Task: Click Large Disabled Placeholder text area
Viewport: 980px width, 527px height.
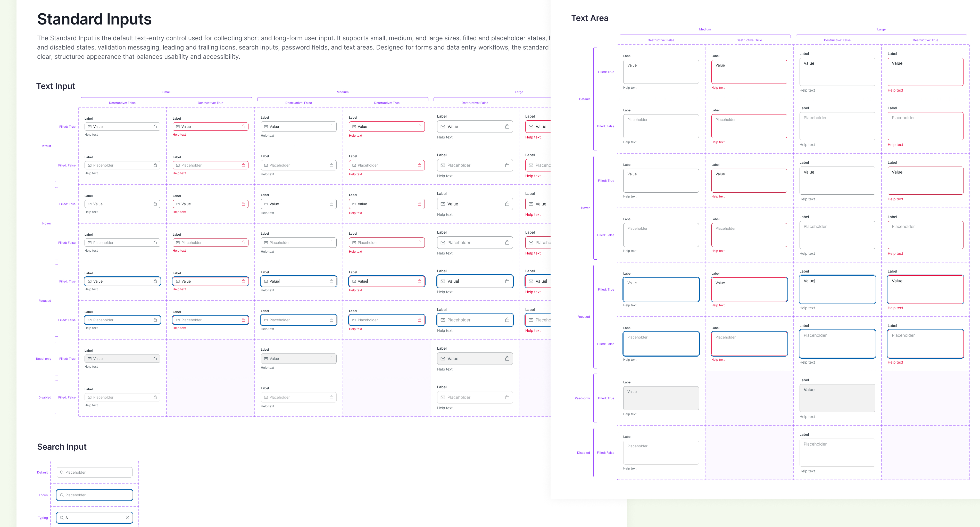Action: tap(837, 453)
